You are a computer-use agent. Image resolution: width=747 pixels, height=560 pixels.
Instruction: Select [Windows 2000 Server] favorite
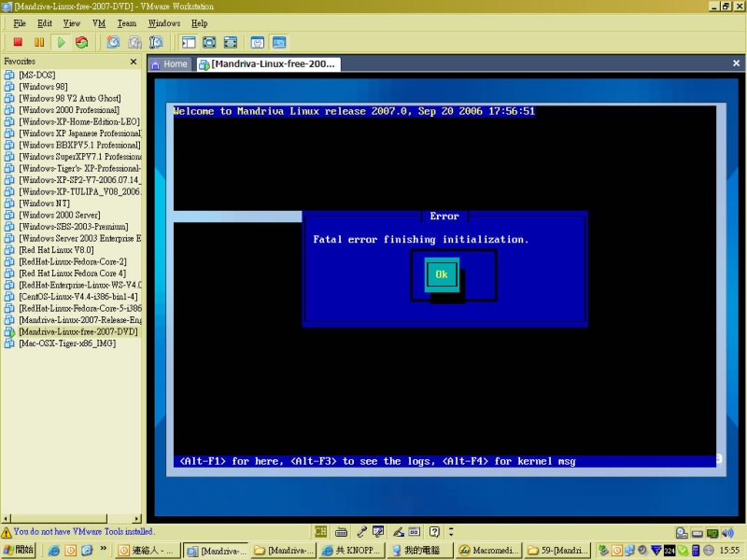click(60, 215)
